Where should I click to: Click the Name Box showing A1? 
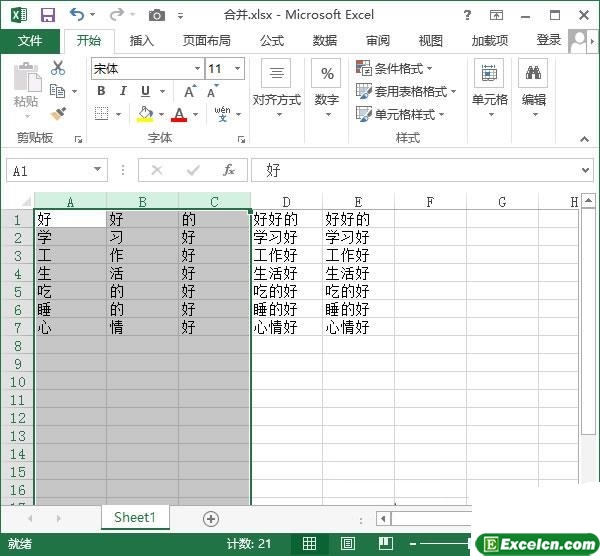(57, 171)
